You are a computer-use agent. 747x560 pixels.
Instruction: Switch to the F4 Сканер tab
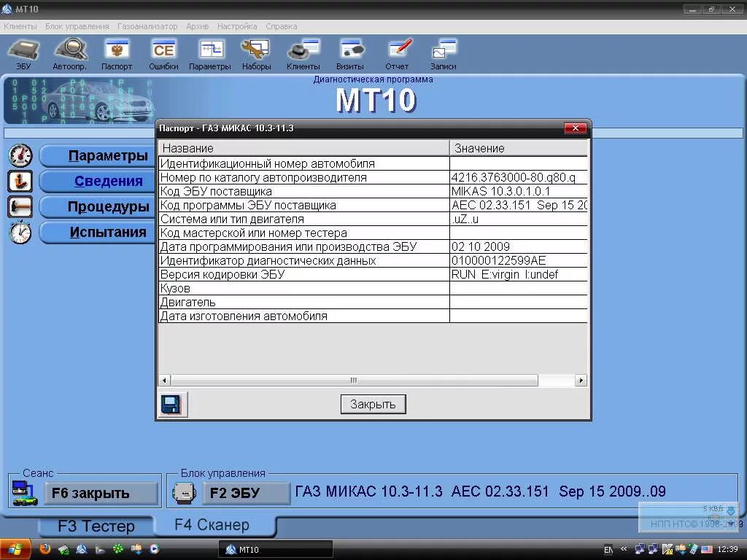point(212,525)
